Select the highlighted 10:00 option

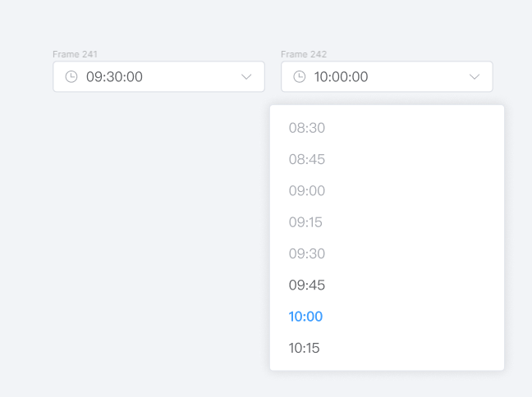point(305,317)
